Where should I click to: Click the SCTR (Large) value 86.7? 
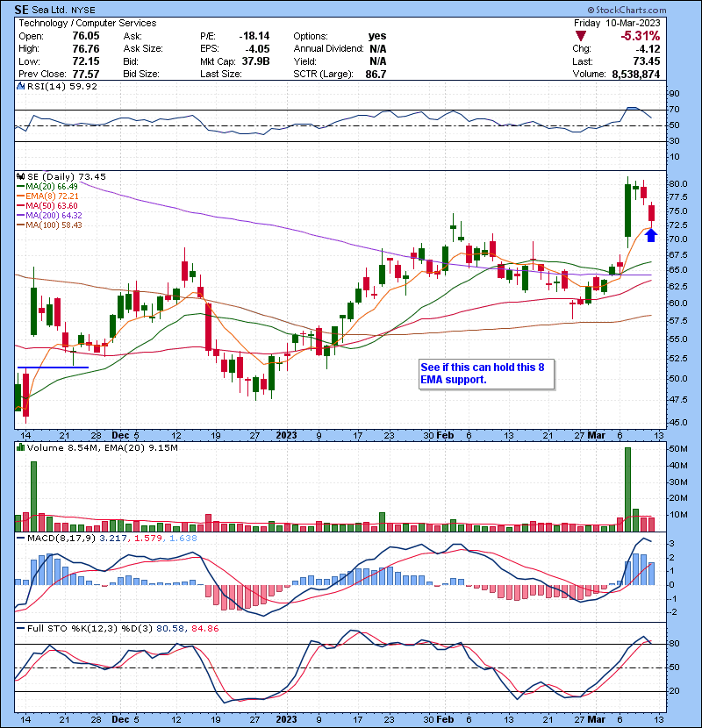376,74
